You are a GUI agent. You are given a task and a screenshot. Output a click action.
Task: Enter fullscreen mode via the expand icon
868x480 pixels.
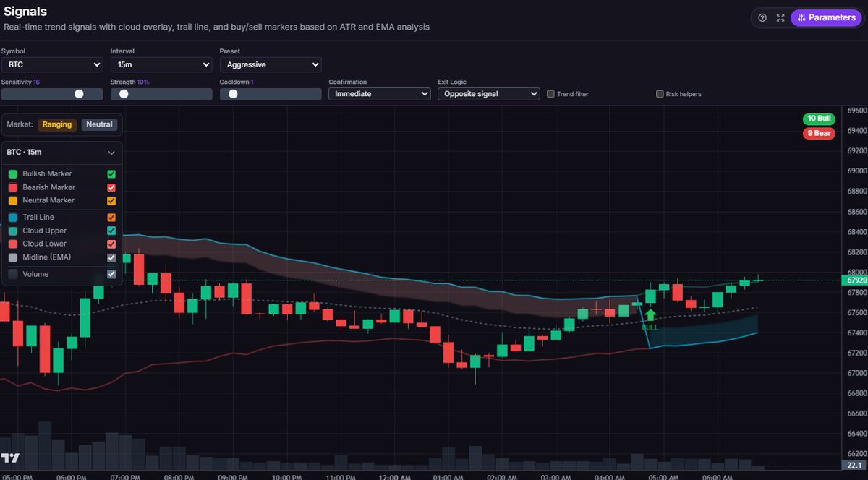[780, 17]
